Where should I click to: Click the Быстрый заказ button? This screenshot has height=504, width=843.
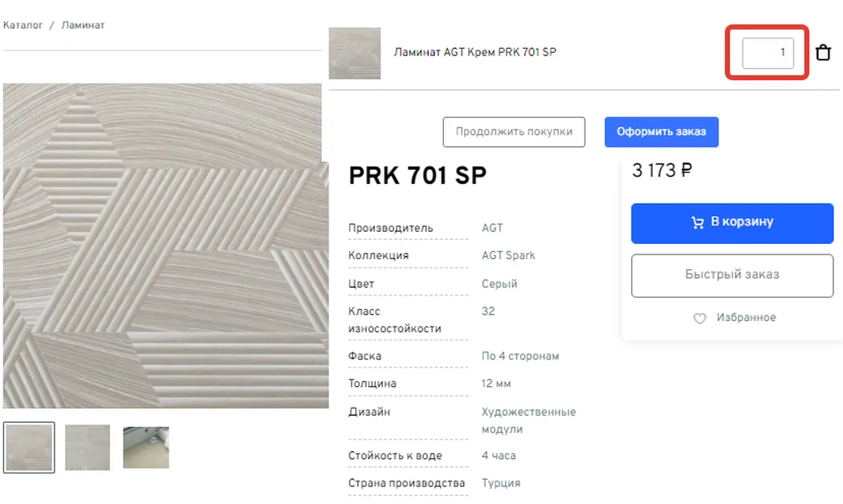(732, 275)
